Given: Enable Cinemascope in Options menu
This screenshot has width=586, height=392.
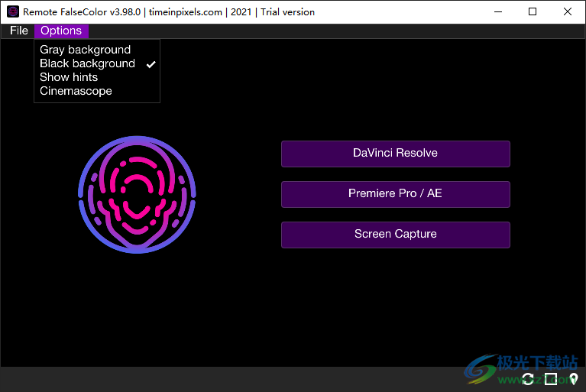Looking at the screenshot, I should click(x=97, y=91).
